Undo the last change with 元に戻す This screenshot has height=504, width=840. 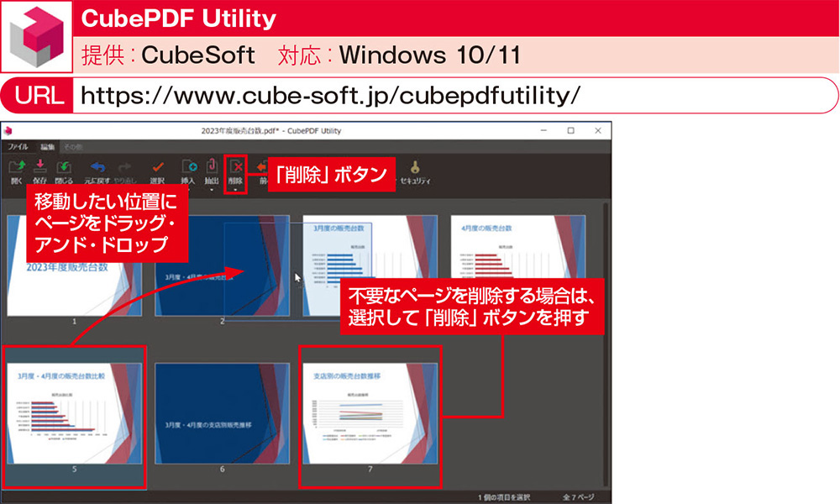(97, 166)
